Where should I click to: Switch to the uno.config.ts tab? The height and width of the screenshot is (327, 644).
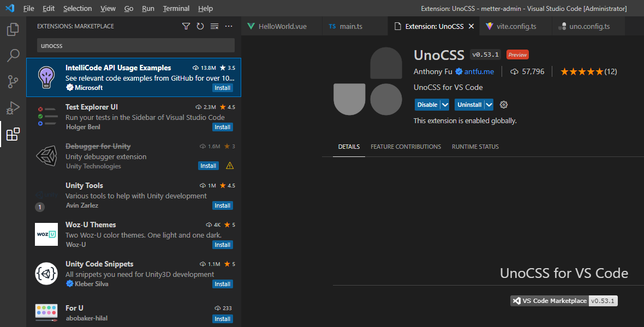(x=588, y=26)
